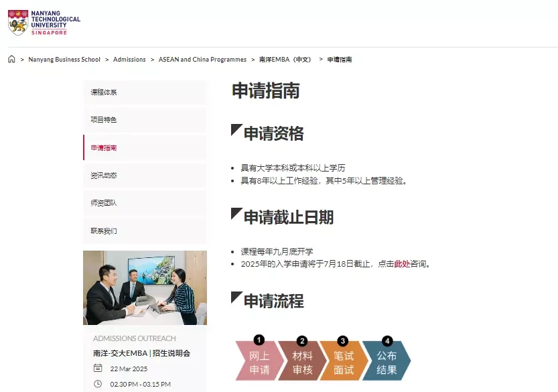Open 南洋-交大EMBA | 招生说明会 event title
The image size is (558, 392).
pyautogui.click(x=141, y=353)
